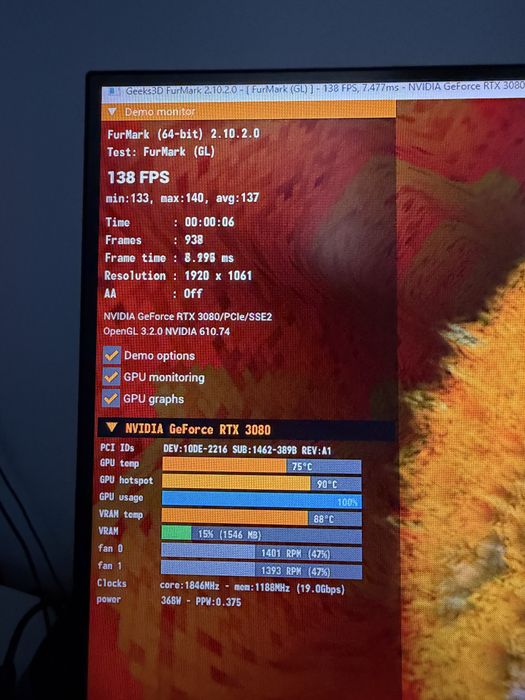525x700 pixels.
Task: Click the FurMark (64-bit) 2.10.2.0 text
Action: pyautogui.click(x=183, y=134)
